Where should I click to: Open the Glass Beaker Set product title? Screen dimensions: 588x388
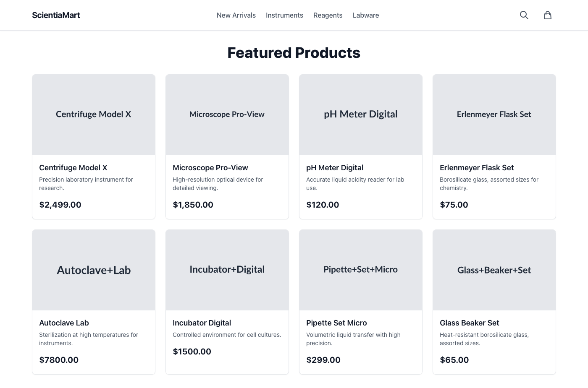pos(469,323)
